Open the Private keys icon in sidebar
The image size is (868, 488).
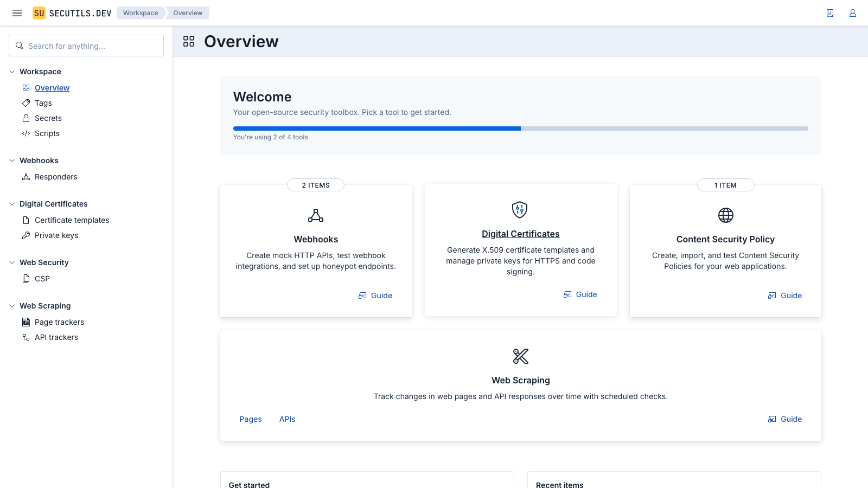tap(25, 235)
